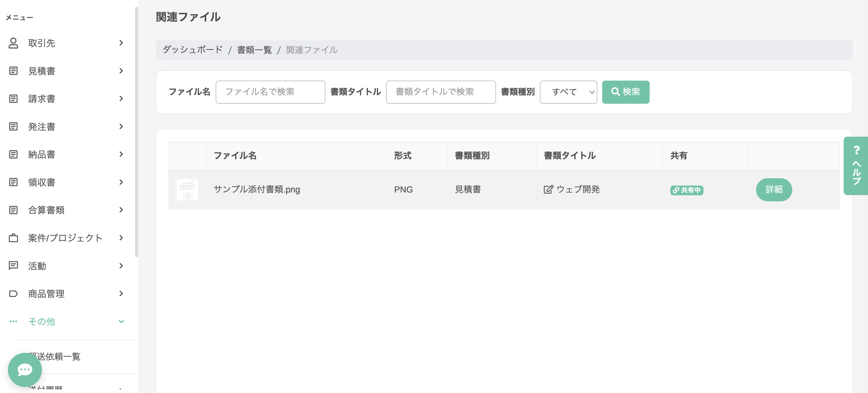Click the 活動 comment icon

pyautogui.click(x=13, y=266)
